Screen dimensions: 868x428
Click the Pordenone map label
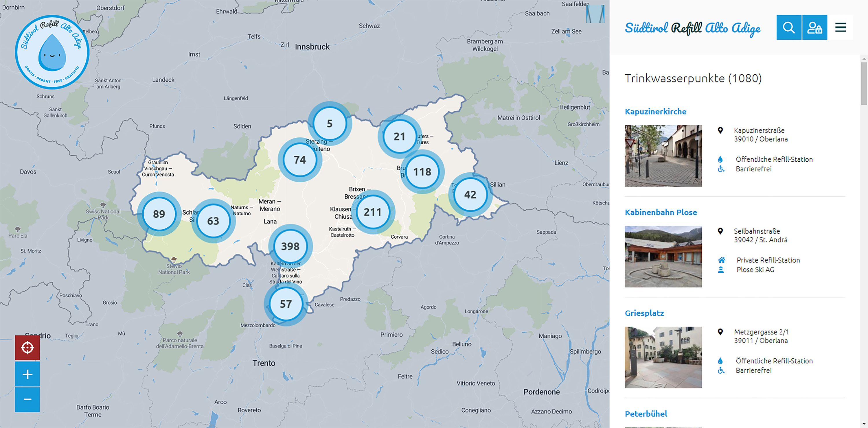coord(542,392)
